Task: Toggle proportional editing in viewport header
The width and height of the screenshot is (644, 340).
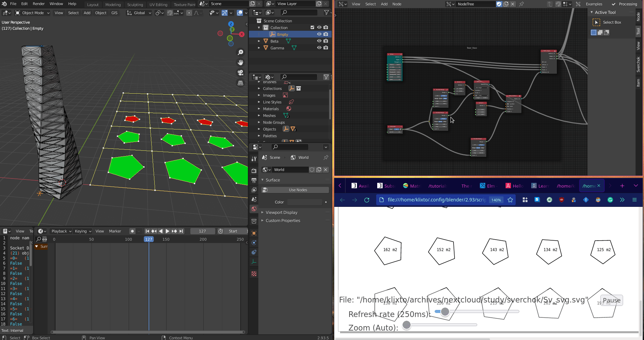Action: point(189,13)
